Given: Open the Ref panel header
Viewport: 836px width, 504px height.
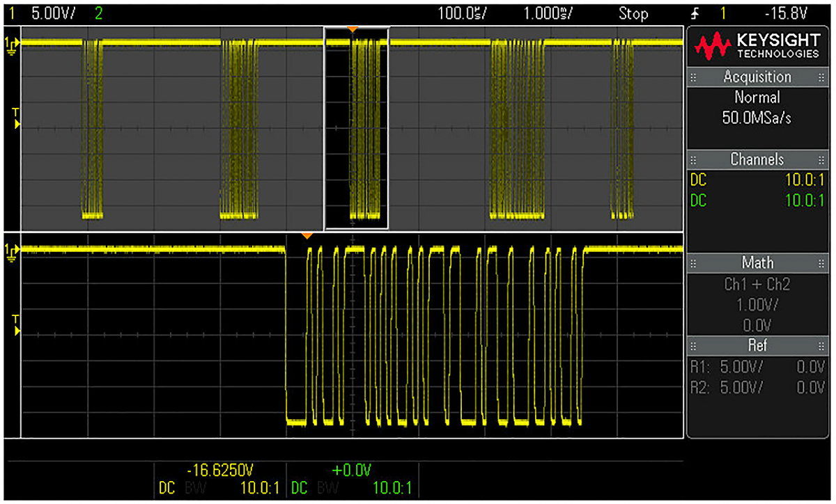Looking at the screenshot, I should click(x=757, y=345).
